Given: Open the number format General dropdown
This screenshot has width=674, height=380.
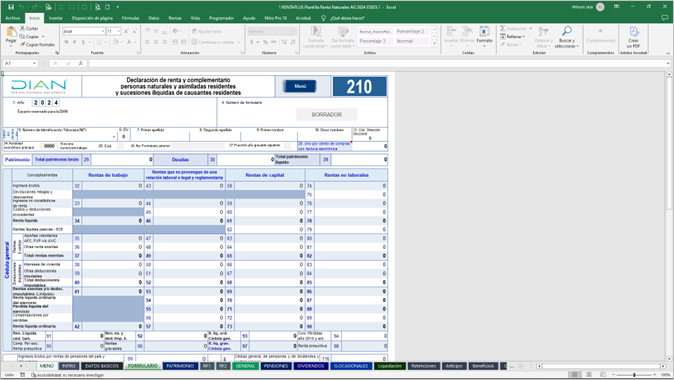Looking at the screenshot, I should click(294, 31).
